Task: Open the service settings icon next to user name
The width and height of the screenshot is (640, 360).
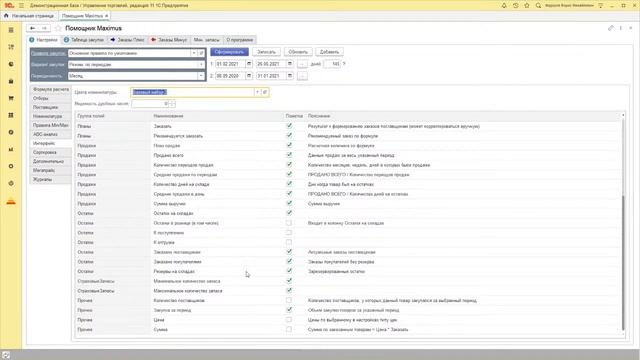Action: 600,6
